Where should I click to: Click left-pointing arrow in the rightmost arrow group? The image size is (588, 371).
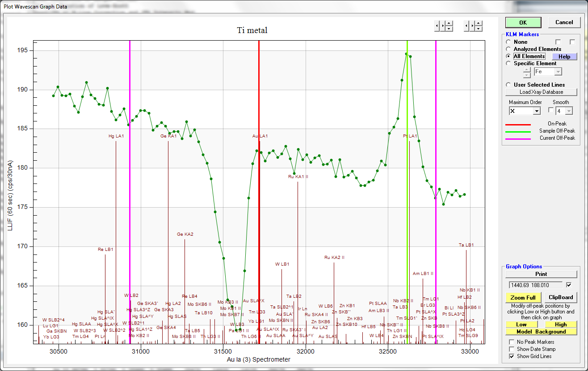466,26
